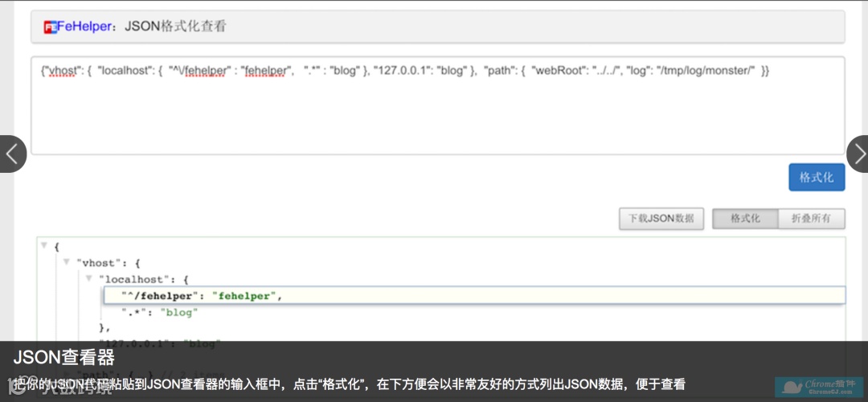Select the gray 格式化 toggle button
The height and width of the screenshot is (402, 868).
pyautogui.click(x=745, y=219)
